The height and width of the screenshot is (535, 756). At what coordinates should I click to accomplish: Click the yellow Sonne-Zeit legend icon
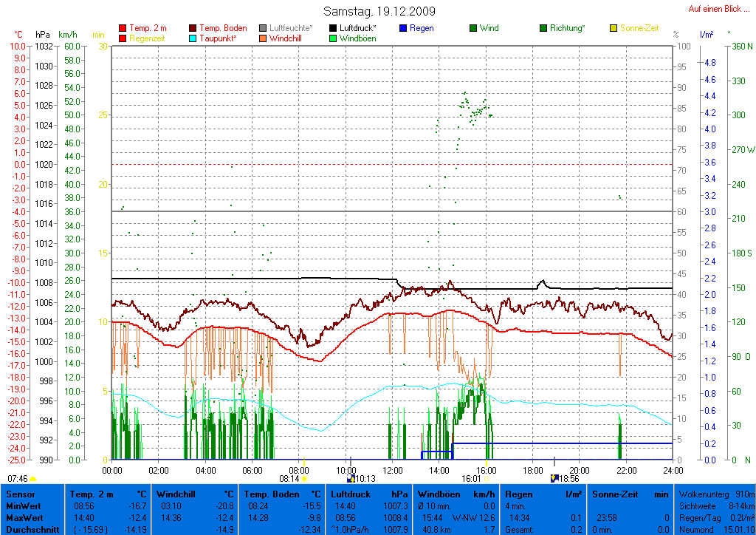(614, 28)
